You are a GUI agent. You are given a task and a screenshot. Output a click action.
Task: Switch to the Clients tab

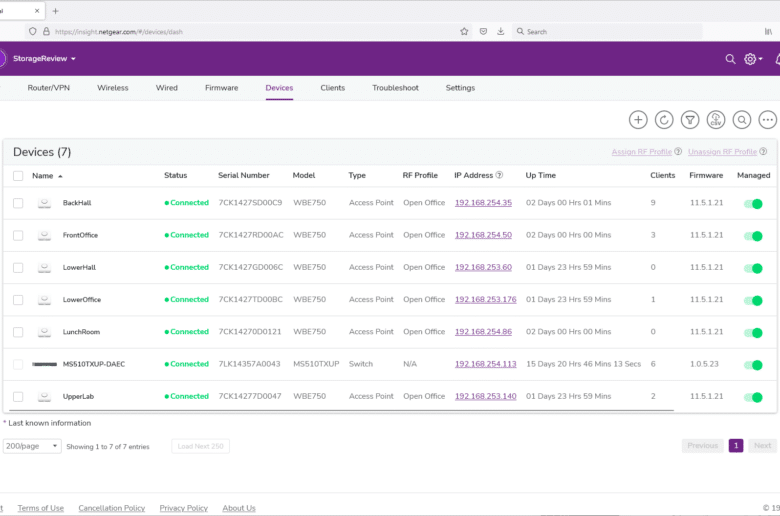332,88
